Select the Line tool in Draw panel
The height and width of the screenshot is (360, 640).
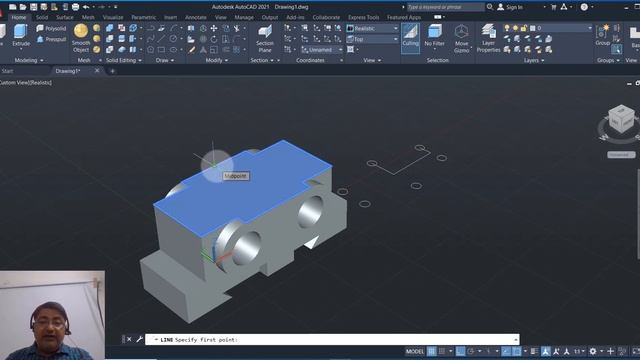click(x=162, y=39)
